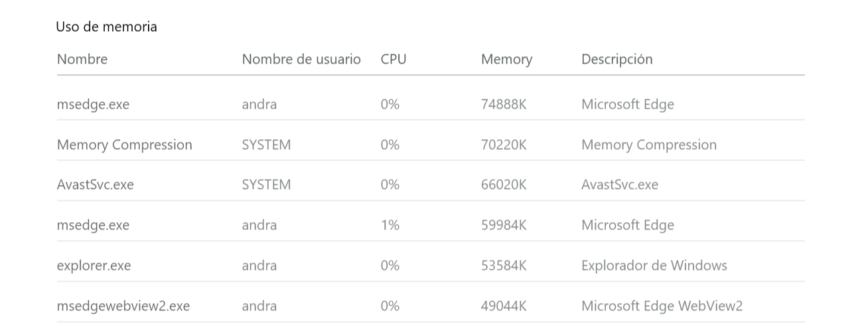
Task: Click the Uso de memoria heading
Action: [107, 27]
